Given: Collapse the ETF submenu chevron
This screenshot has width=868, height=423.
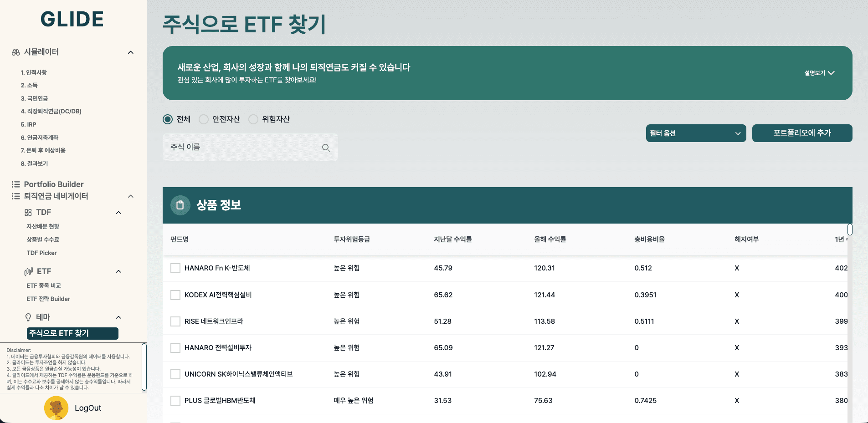Looking at the screenshot, I should click(118, 271).
